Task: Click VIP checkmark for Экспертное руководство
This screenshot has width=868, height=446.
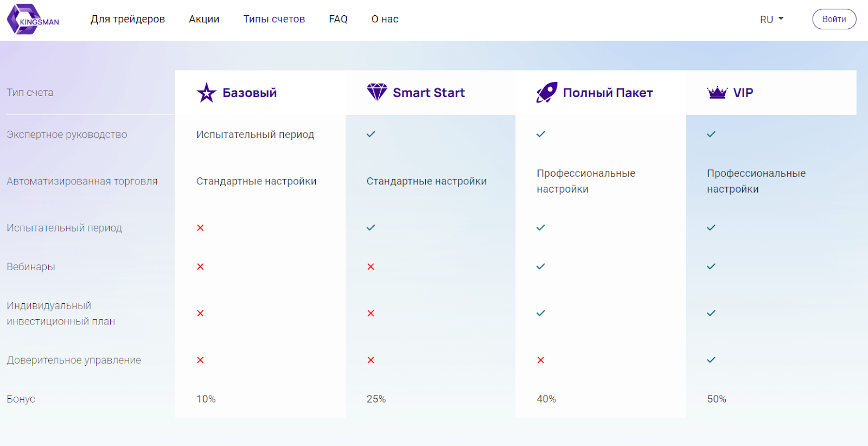Action: (x=711, y=134)
